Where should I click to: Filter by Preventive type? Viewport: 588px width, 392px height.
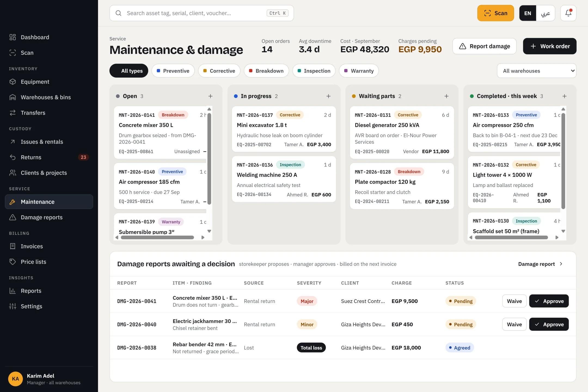pos(173,71)
